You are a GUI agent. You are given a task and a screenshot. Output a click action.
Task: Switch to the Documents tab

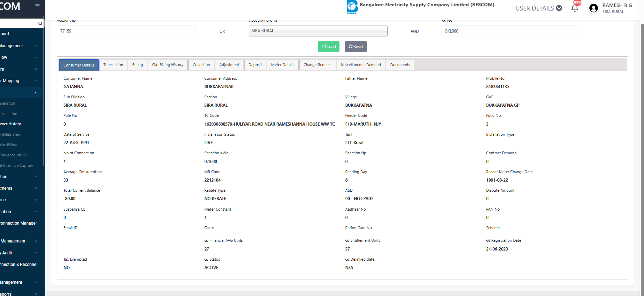coord(400,65)
